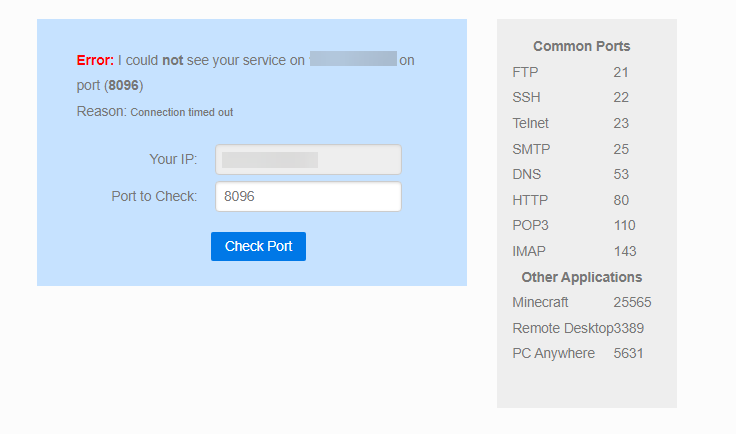Screen dimensions: 736x434
Task: Click the Check Port button
Action: 258,246
